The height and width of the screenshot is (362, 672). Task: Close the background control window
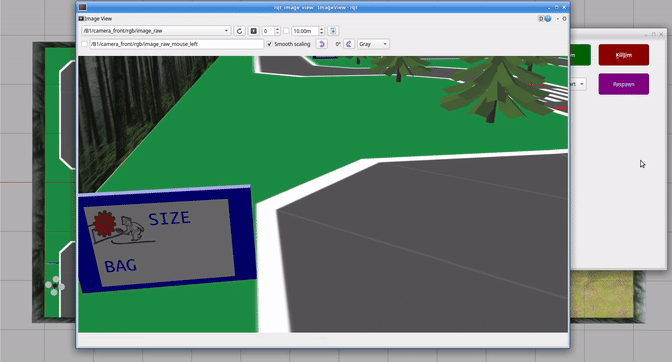(x=662, y=34)
